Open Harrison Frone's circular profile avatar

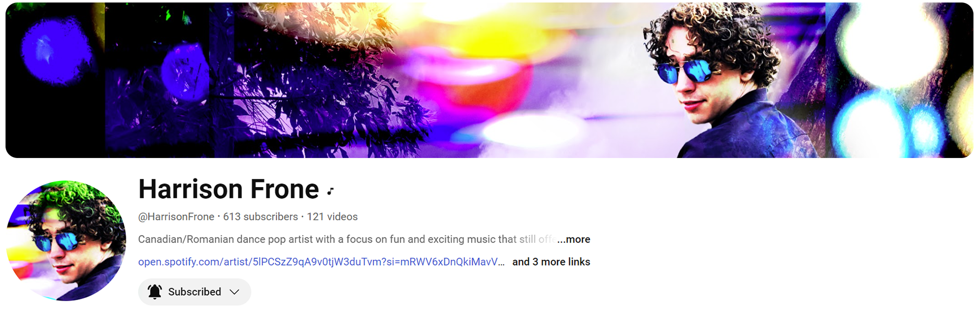(x=66, y=241)
